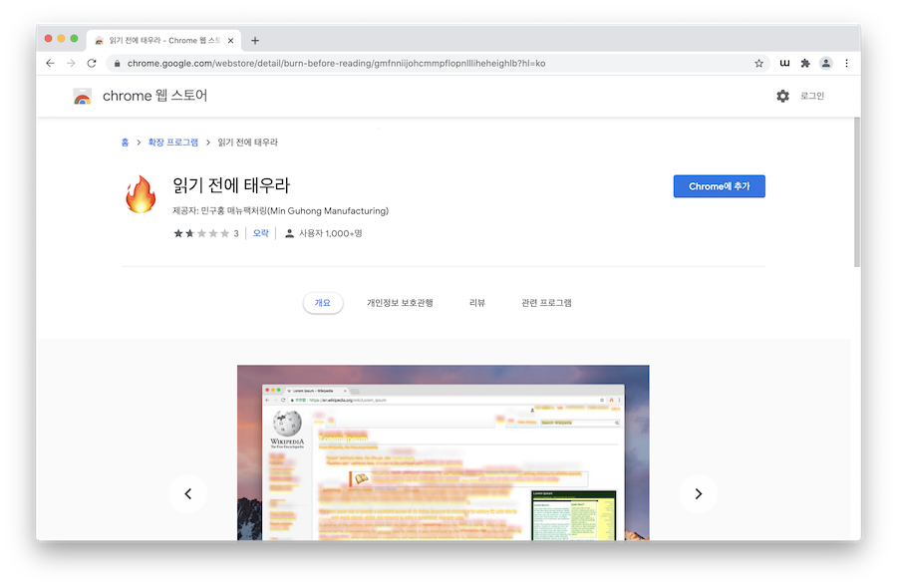Bookmark this page with the star icon
Screen dimensions: 897x588
coord(758,64)
